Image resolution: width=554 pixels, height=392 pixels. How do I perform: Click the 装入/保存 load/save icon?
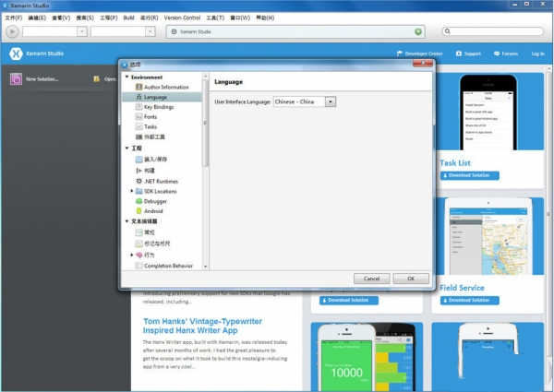(x=138, y=160)
